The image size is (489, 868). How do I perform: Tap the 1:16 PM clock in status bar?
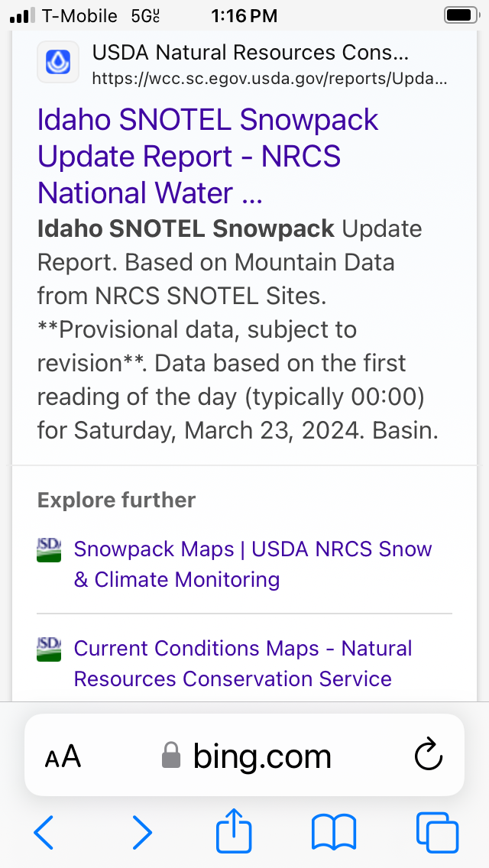tap(244, 15)
